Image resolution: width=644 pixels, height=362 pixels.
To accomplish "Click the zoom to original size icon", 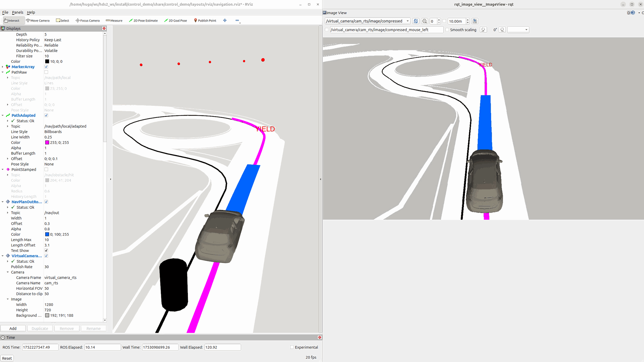I will pyautogui.click(x=425, y=21).
